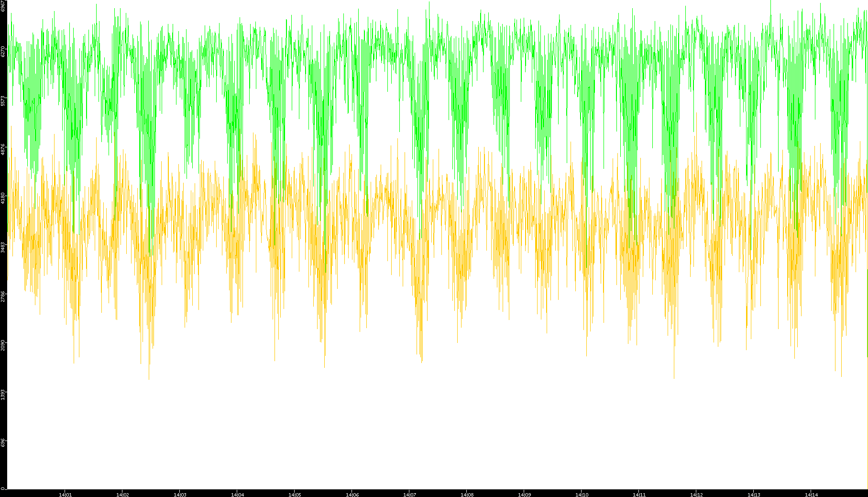868x497 pixels.
Task: Pick the 14:13 tick label
Action: pos(754,495)
